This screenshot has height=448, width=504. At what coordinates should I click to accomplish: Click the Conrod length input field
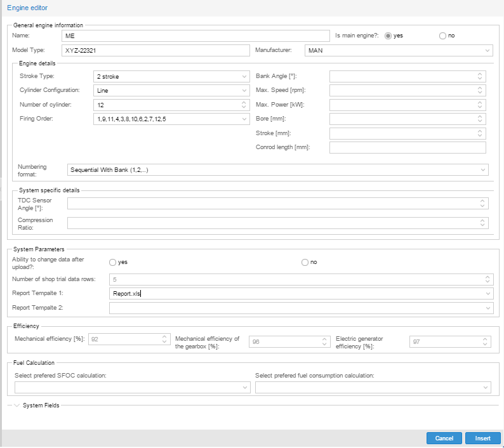point(408,147)
